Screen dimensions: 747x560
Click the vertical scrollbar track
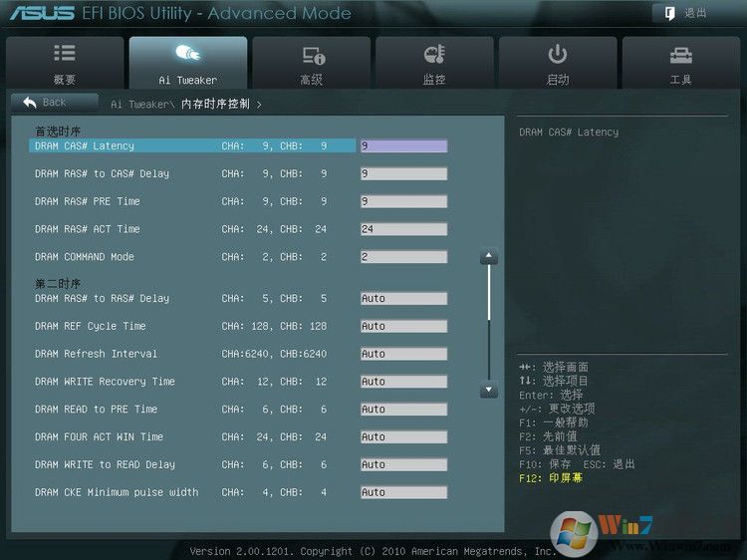(x=488, y=324)
